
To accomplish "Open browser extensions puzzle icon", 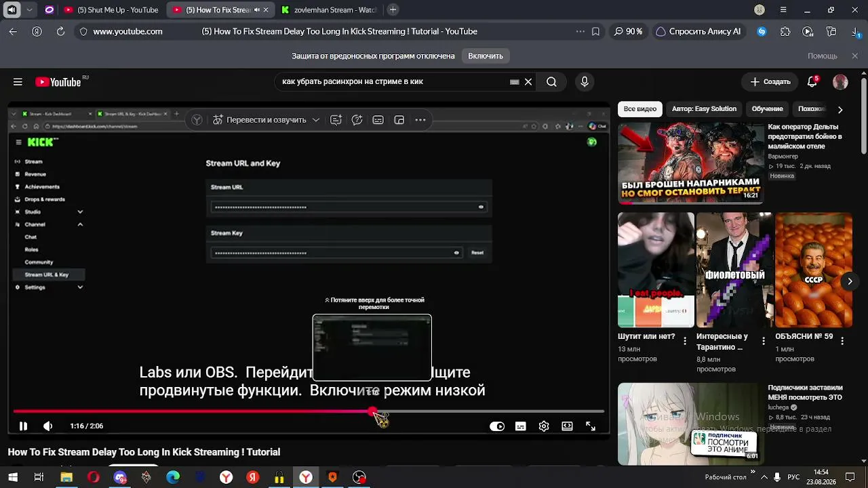I will coord(785,31).
